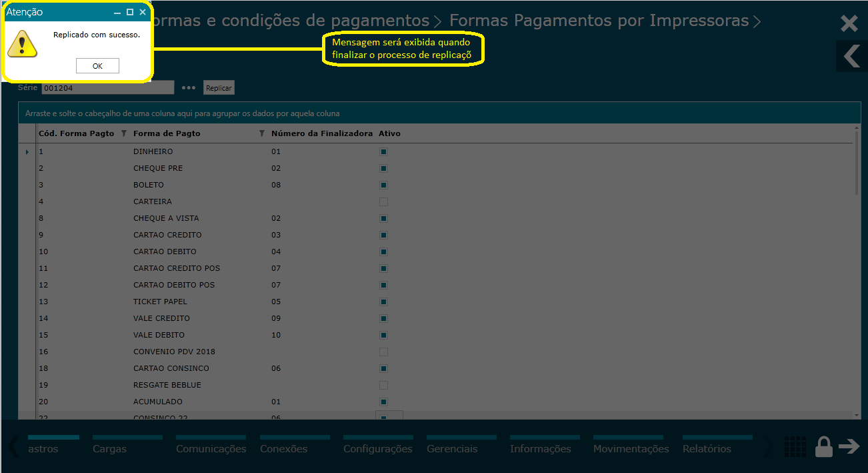Minimize the Atenção dialog
Image resolution: width=868 pixels, height=473 pixels.
[117, 12]
